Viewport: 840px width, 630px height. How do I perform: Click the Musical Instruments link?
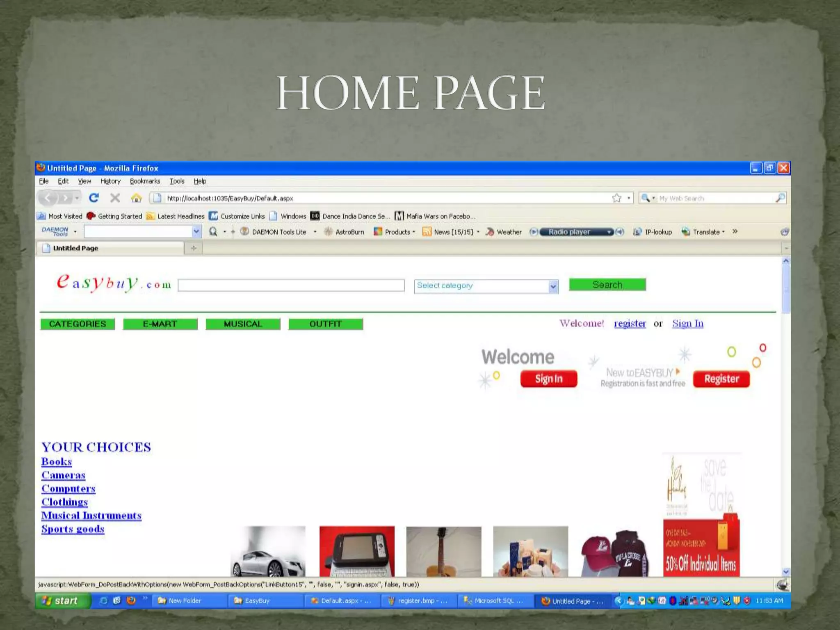pyautogui.click(x=91, y=516)
